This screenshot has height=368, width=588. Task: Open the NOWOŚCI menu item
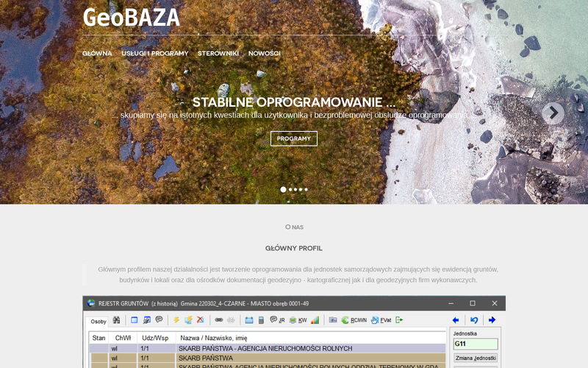265,53
